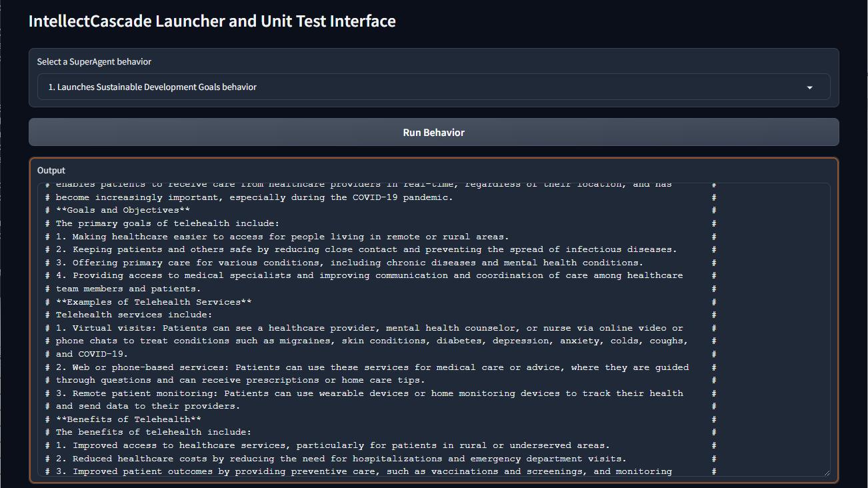Place cursor on '**Examples of Telehealth Services**' line
868x488 pixels.
153,302
